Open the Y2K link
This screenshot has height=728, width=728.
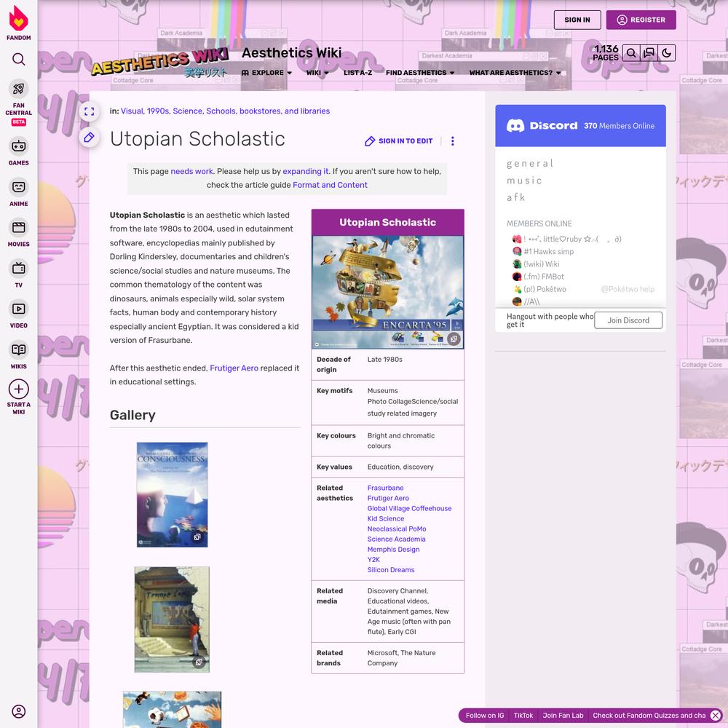(x=373, y=559)
